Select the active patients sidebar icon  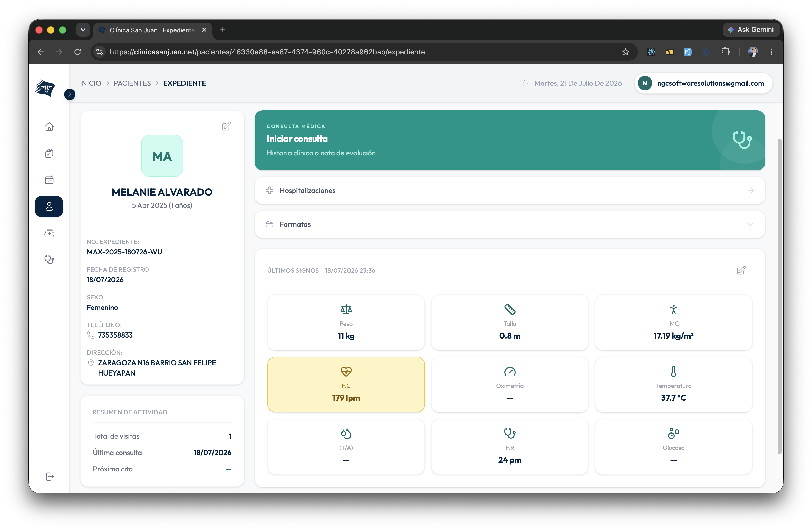pos(49,206)
